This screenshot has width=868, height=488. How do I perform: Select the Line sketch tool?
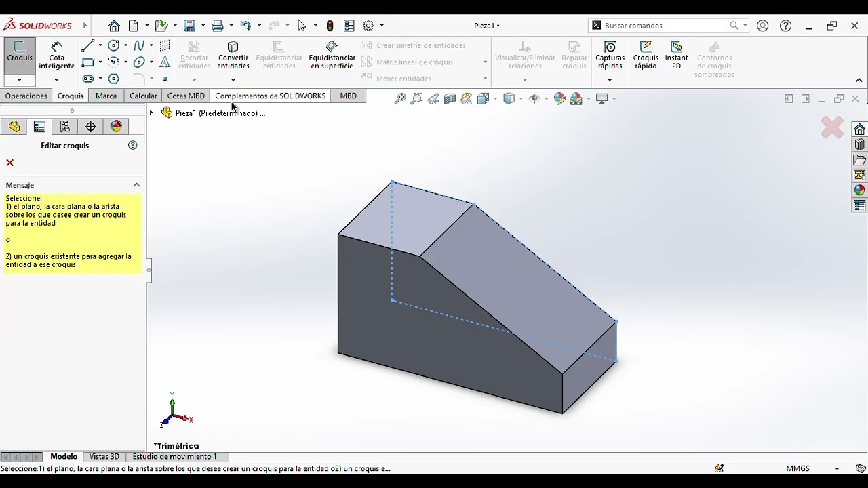click(x=87, y=45)
